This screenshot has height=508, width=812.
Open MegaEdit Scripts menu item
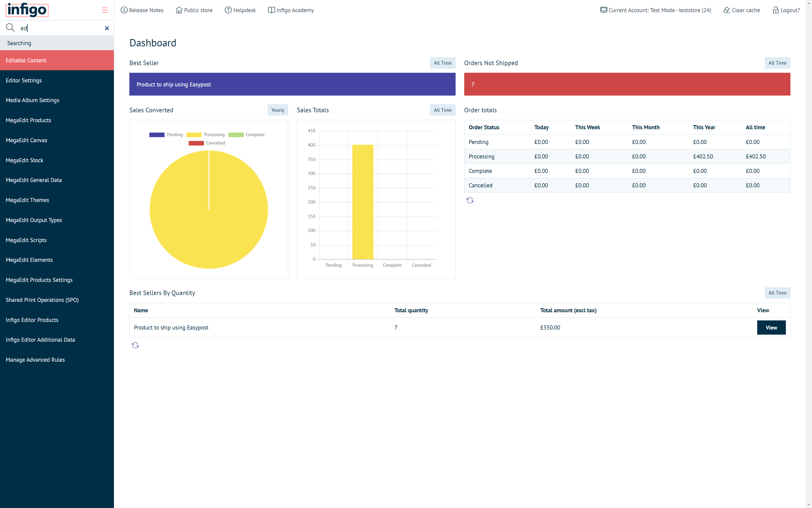(x=57, y=240)
